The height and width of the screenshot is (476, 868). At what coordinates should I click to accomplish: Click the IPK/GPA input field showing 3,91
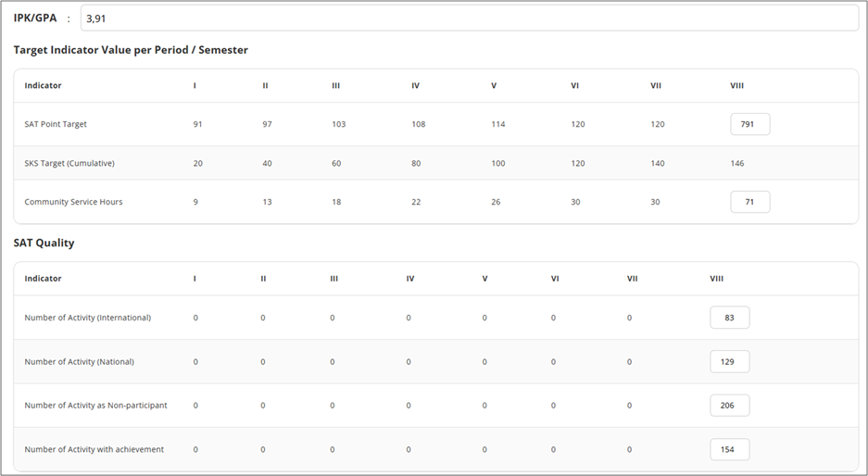pyautogui.click(x=469, y=18)
